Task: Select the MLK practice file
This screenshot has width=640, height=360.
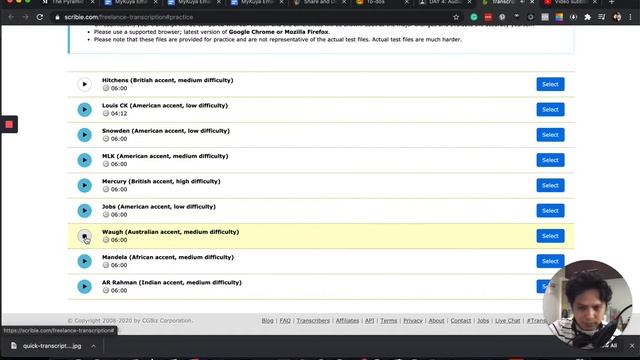Action: click(x=550, y=160)
